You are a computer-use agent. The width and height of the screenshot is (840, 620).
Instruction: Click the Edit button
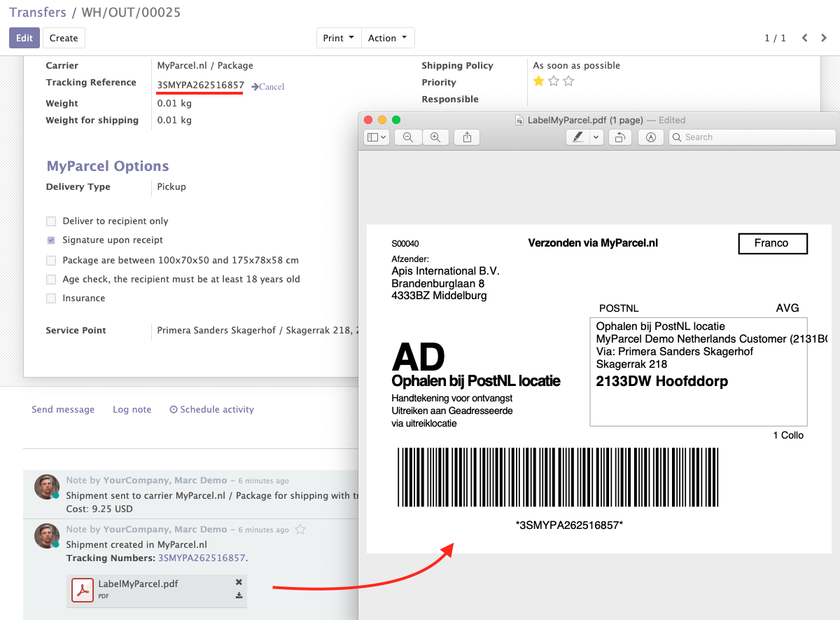pos(24,38)
